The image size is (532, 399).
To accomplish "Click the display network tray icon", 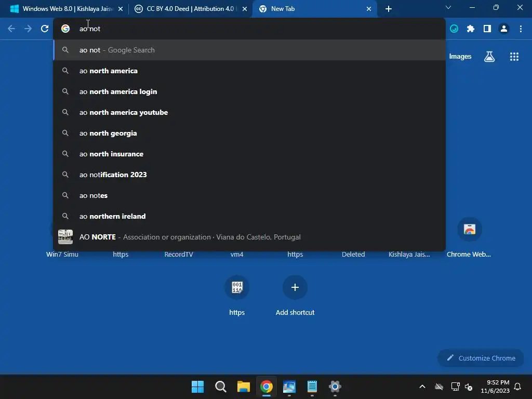I will click(455, 387).
